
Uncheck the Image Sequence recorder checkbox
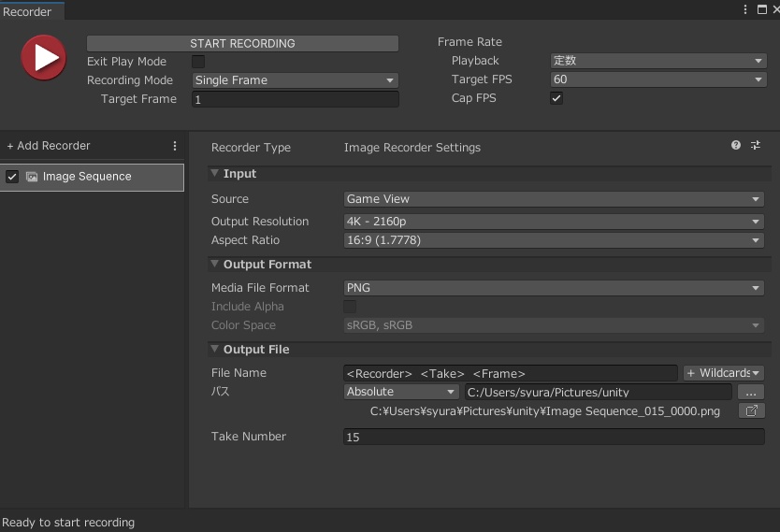pyautogui.click(x=12, y=177)
